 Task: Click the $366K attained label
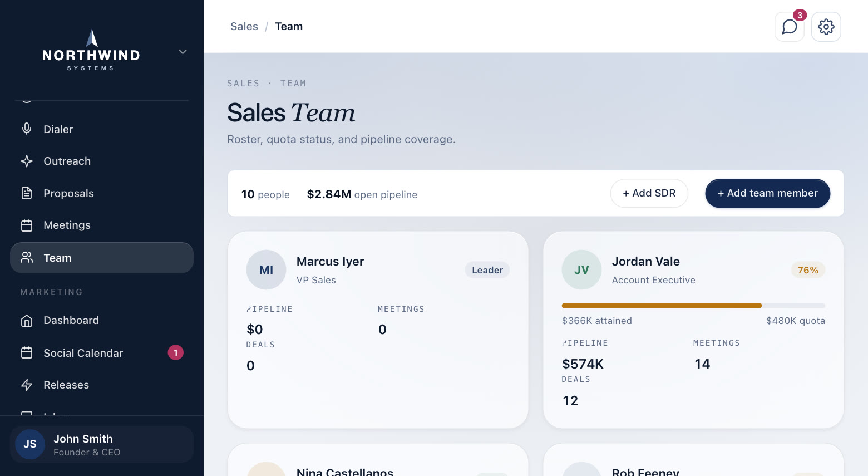pos(597,321)
